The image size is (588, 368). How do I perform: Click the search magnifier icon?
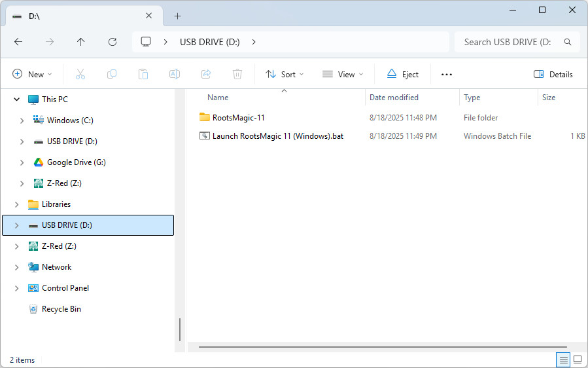[x=568, y=42]
